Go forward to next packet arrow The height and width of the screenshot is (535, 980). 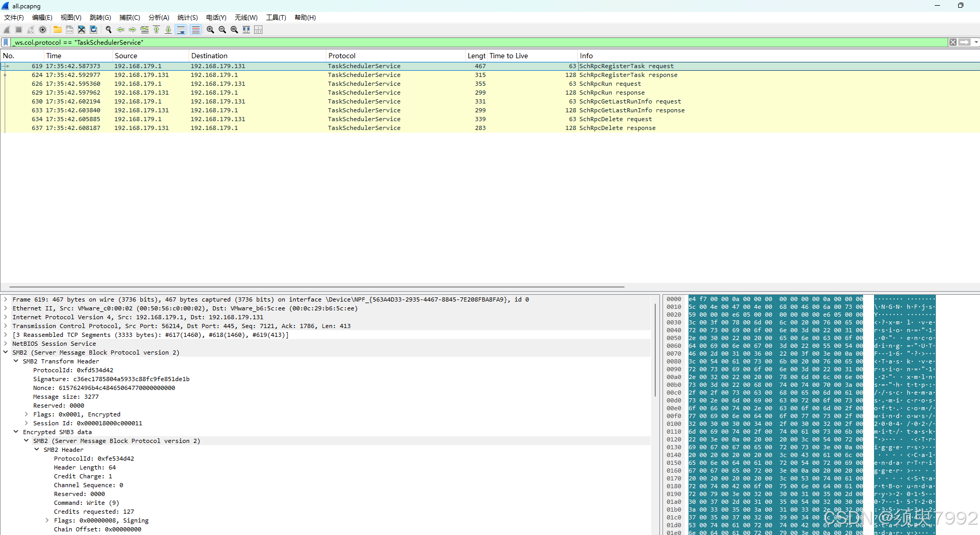133,30
